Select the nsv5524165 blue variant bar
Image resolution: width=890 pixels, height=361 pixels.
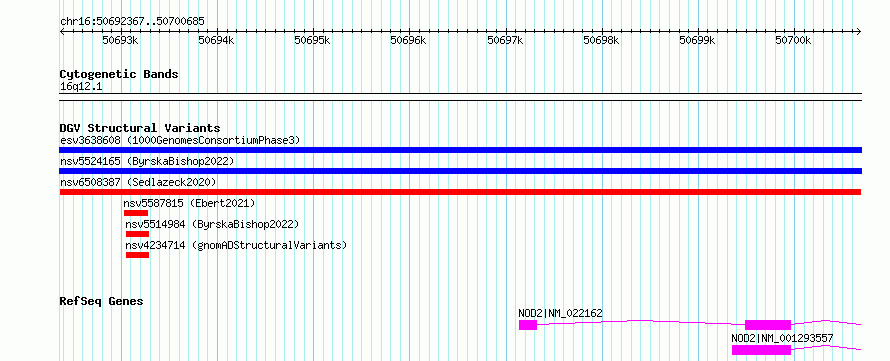click(x=460, y=171)
